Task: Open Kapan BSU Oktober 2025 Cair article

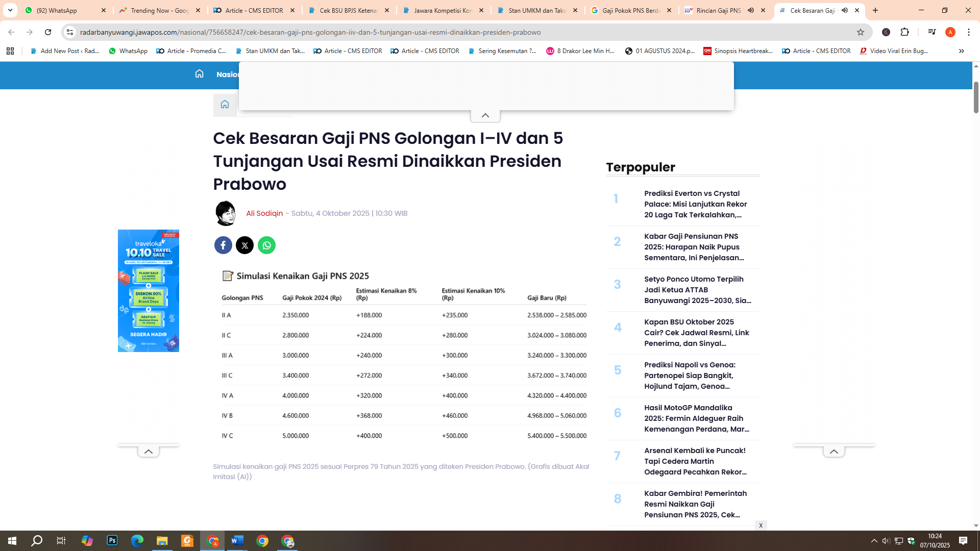Action: 697,333
